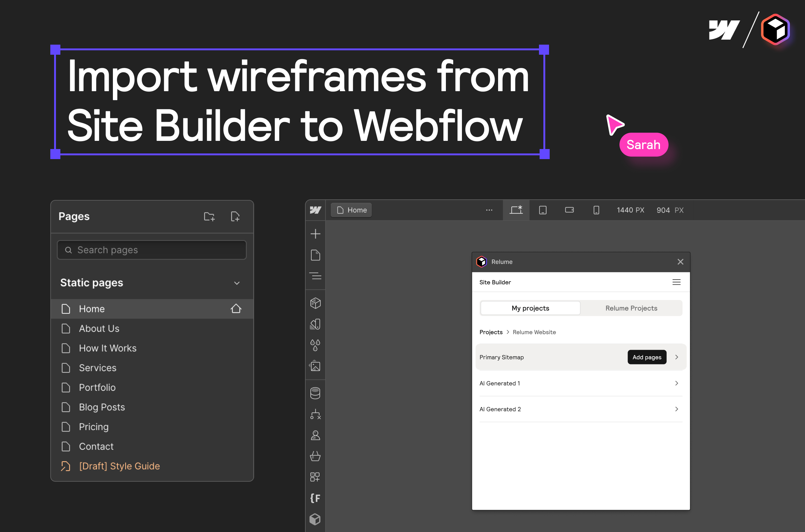Open the Logic flow icon
Viewport: 805px width, 532px height.
click(x=315, y=414)
